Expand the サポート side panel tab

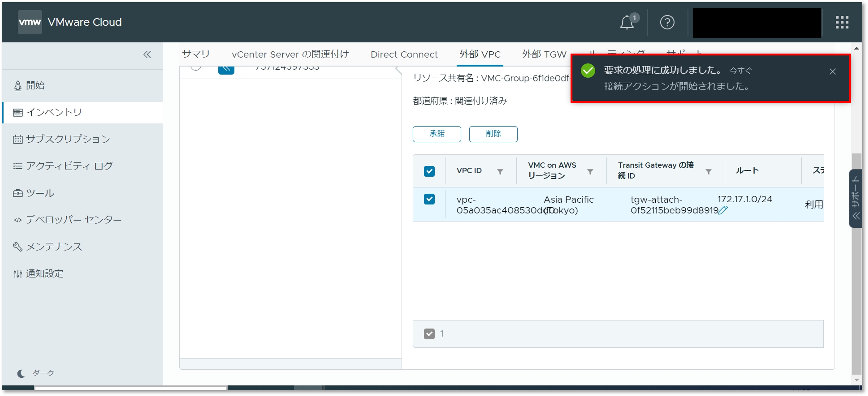(x=855, y=198)
